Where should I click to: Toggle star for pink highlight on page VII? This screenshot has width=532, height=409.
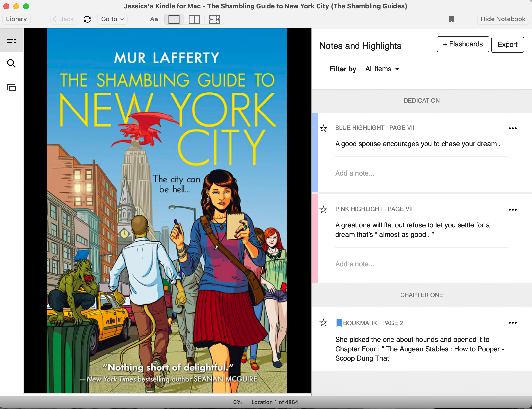pos(324,210)
